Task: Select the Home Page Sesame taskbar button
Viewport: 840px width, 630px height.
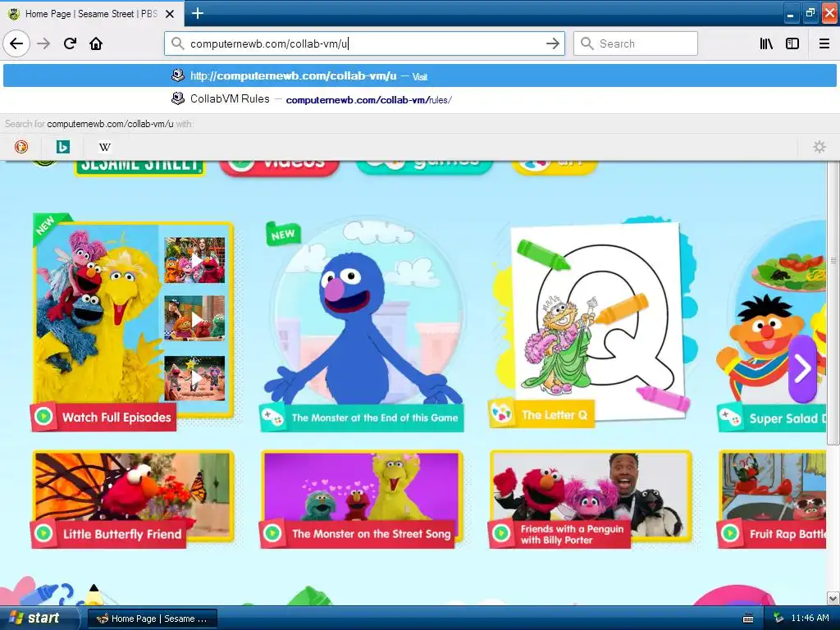Action: point(152,619)
